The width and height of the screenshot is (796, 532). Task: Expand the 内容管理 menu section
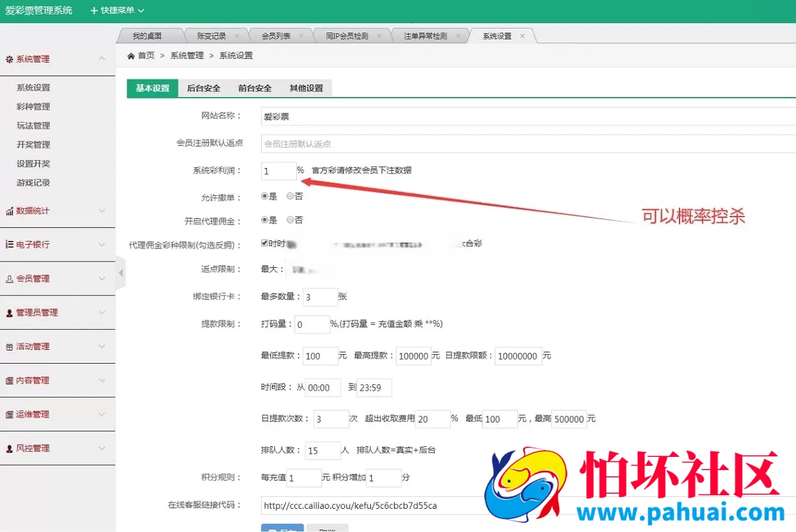[x=56, y=380]
